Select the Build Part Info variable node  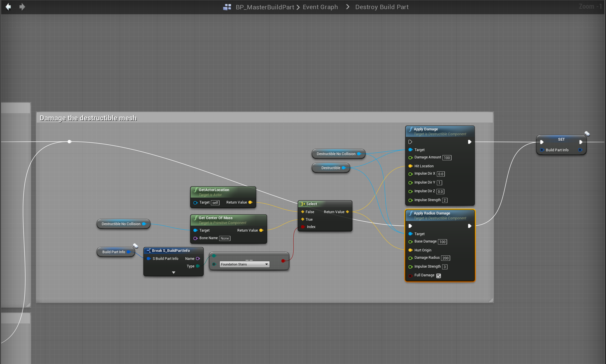(114, 252)
